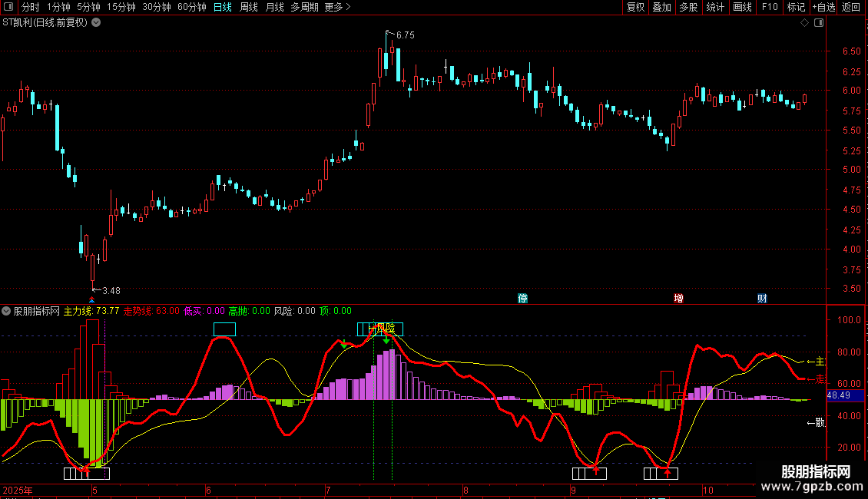This screenshot has width=868, height=499.
Task: Click the 48.49 value tag on indicator axis
Action: pyautogui.click(x=838, y=395)
